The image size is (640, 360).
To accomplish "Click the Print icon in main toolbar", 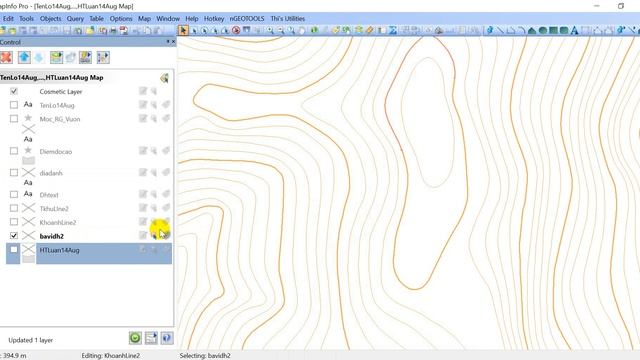I will click(x=113, y=30).
